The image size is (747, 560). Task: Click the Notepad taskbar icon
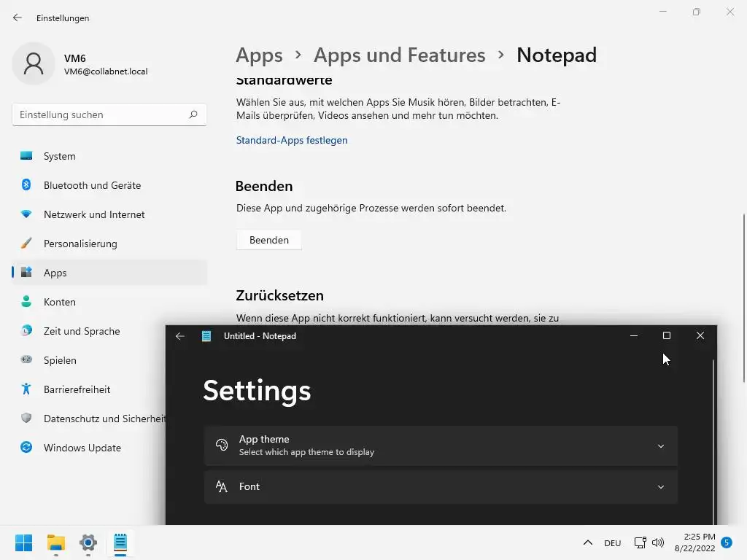tap(120, 542)
